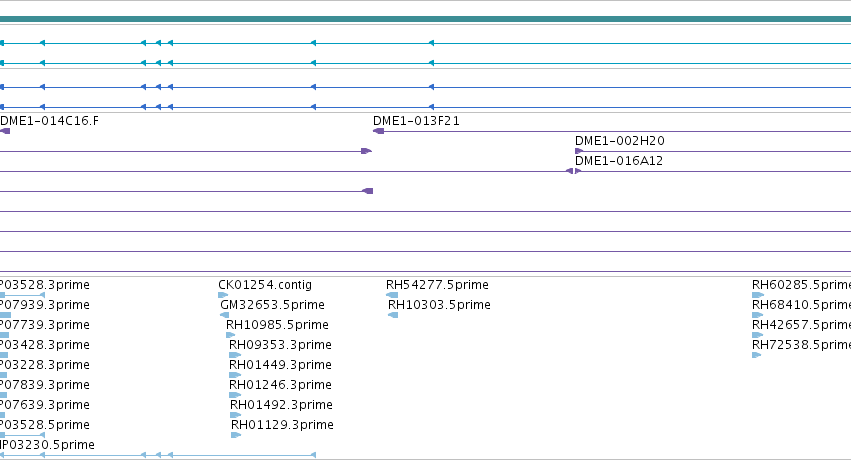Select the purple arrowhead under DME1-013F21
The image size is (851, 460).
(379, 131)
